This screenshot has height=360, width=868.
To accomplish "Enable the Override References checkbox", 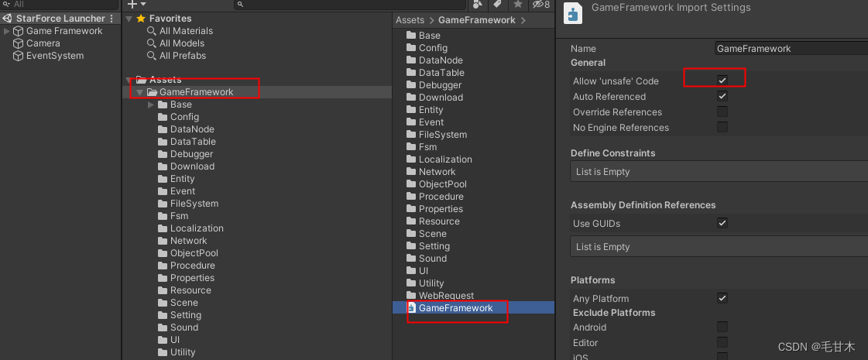I will pos(722,111).
